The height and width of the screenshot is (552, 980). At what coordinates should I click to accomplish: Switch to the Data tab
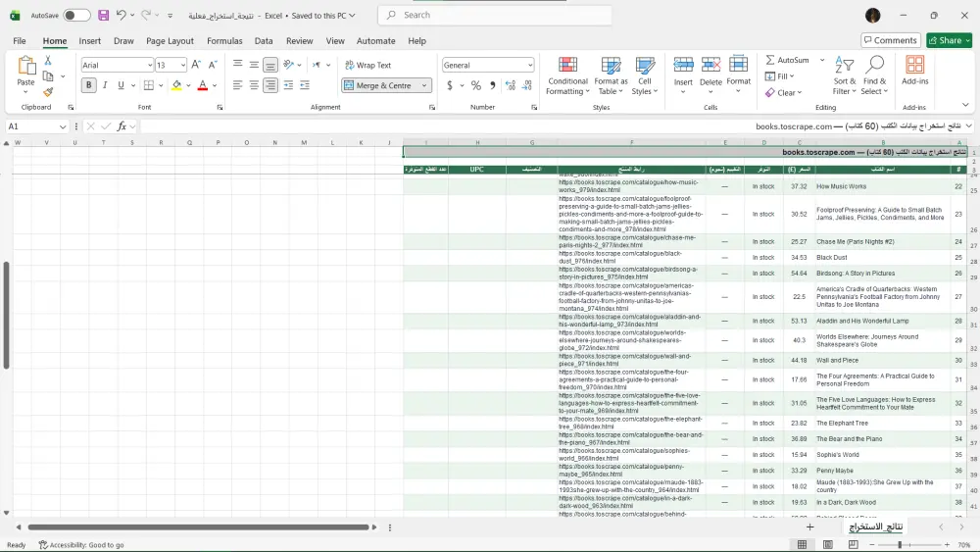pyautogui.click(x=264, y=40)
